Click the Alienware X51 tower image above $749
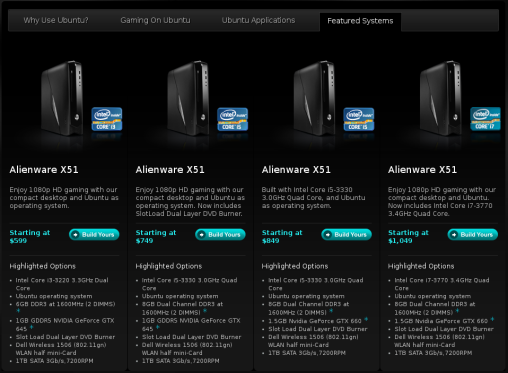Image resolution: width=508 pixels, height=373 pixels. 188,98
